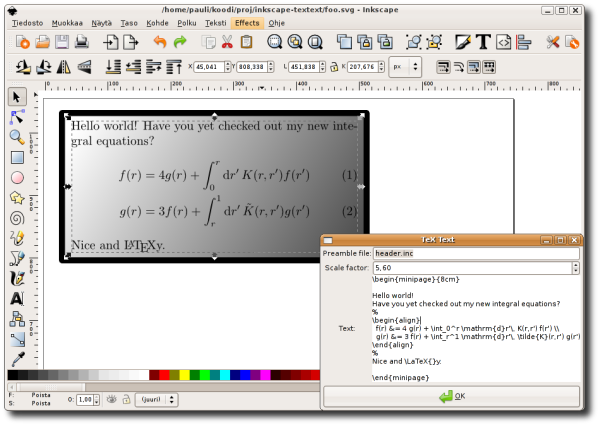The height and width of the screenshot is (426, 600).
Task: Redo the last undone action
Action: point(180,42)
